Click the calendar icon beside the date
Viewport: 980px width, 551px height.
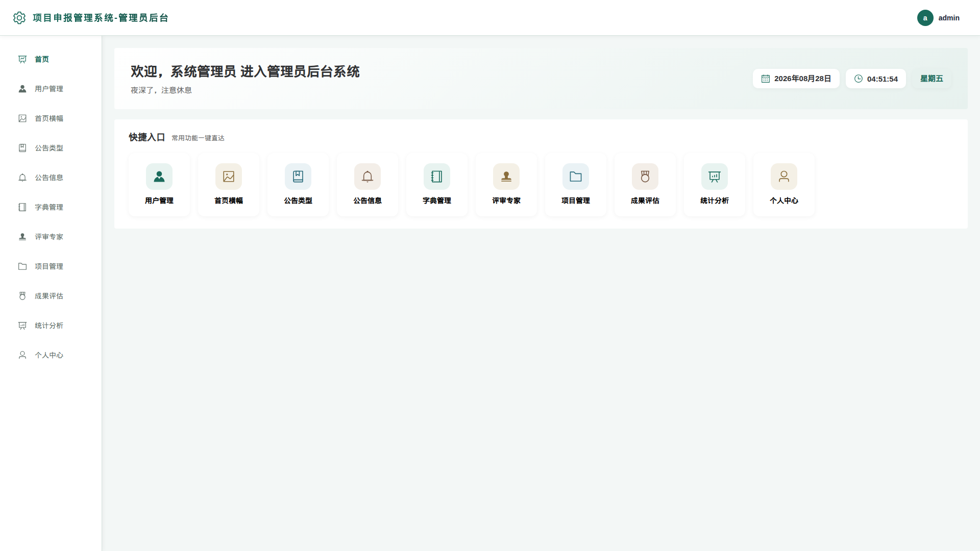click(766, 79)
